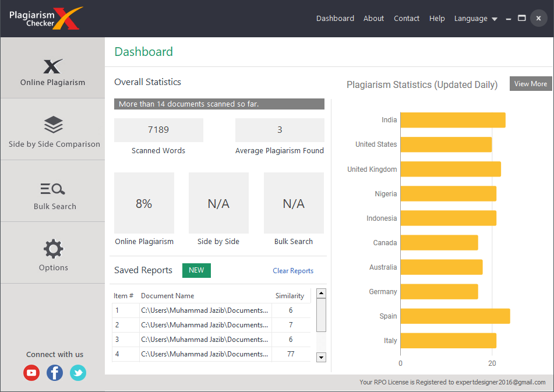Select the Indonesia chart bar

click(449, 218)
